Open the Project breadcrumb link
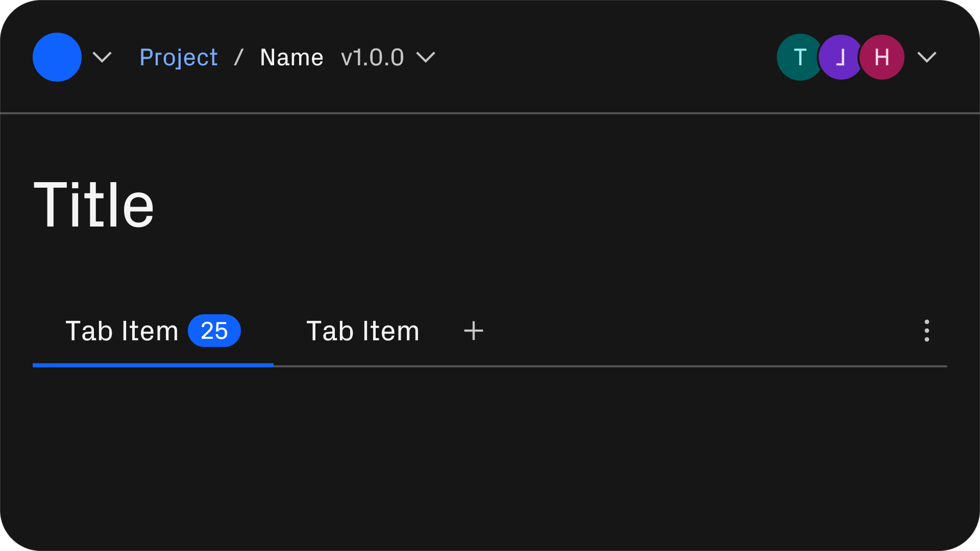 point(179,58)
